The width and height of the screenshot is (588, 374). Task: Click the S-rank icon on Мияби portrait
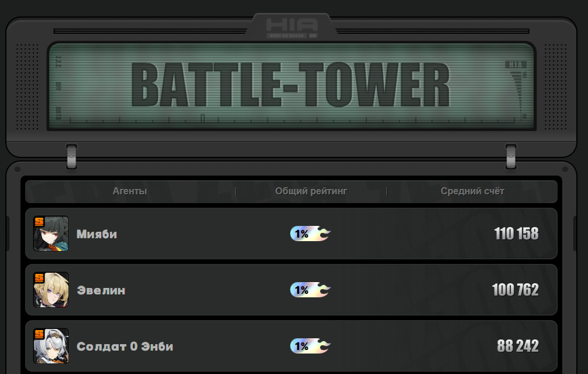(39, 222)
